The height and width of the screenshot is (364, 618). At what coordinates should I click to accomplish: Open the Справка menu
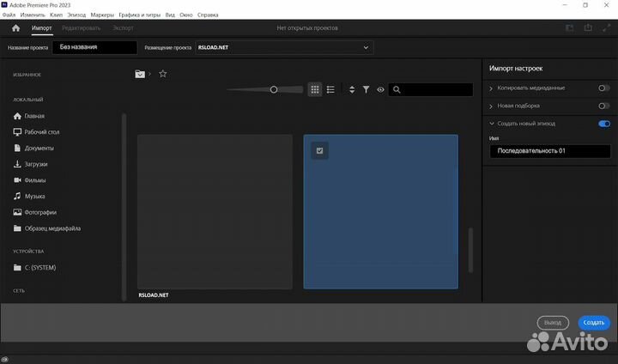click(208, 15)
